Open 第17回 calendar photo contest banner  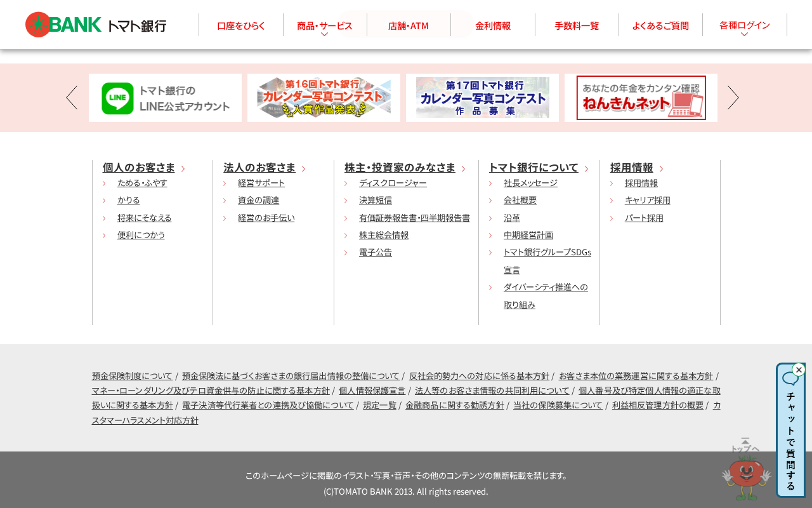tap(482, 98)
